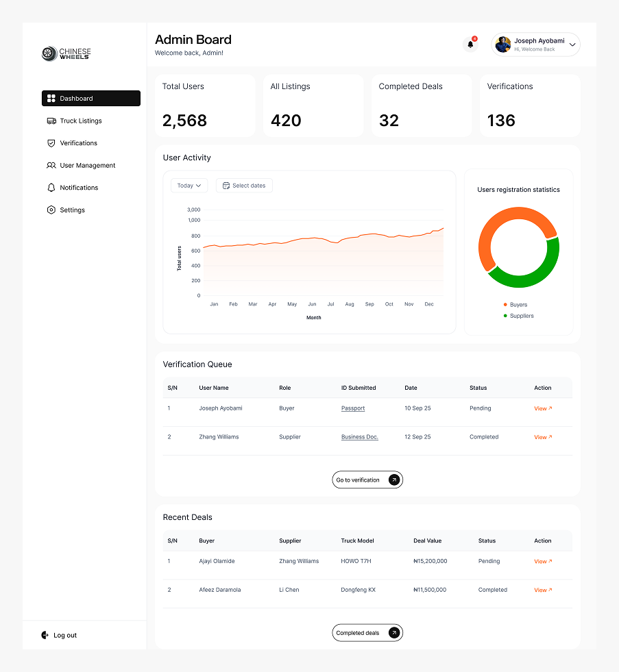Click the Settings hexagon icon

51,210
